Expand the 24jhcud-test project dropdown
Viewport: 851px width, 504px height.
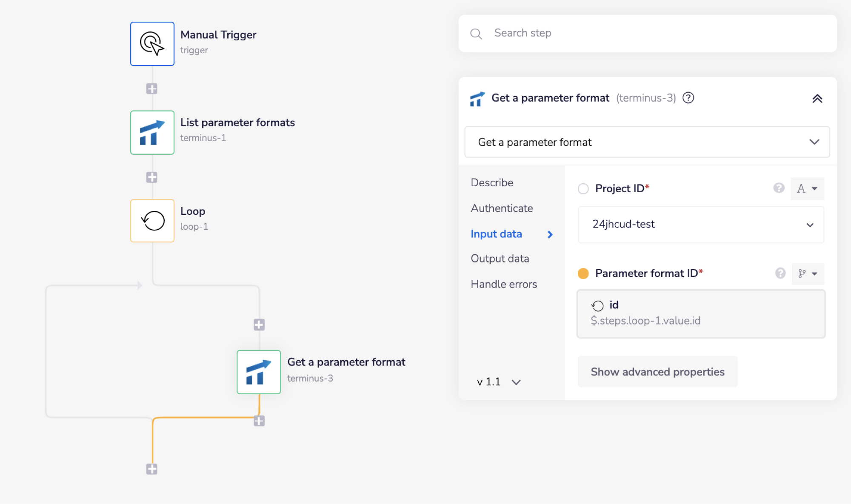click(701, 225)
